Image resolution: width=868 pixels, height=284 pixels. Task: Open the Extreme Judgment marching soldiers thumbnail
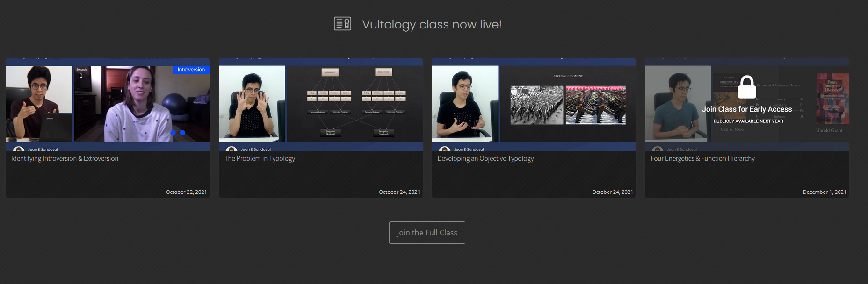534,105
